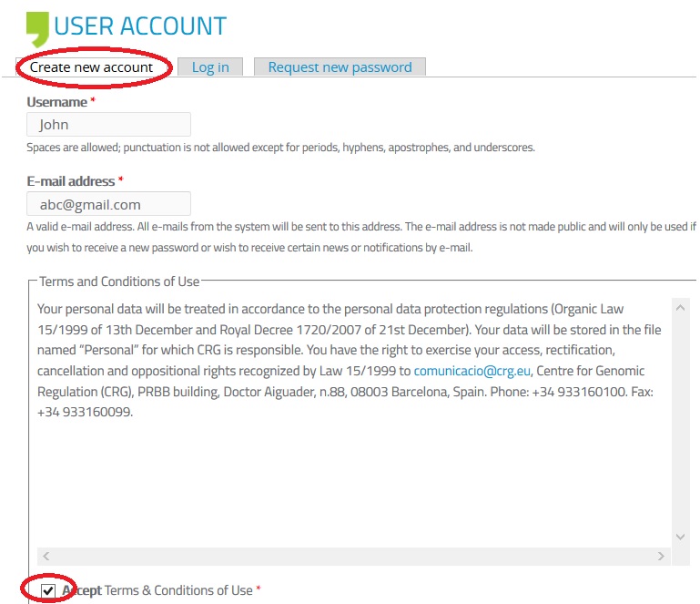Image resolution: width=700 pixels, height=604 pixels.
Task: Click the Username field containing John
Action: (108, 125)
